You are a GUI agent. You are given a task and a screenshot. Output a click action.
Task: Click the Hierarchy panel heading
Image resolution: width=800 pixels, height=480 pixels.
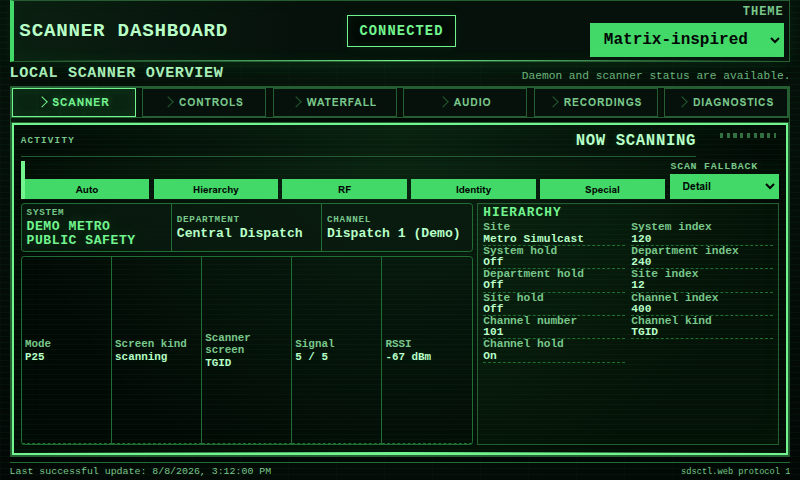click(522, 212)
